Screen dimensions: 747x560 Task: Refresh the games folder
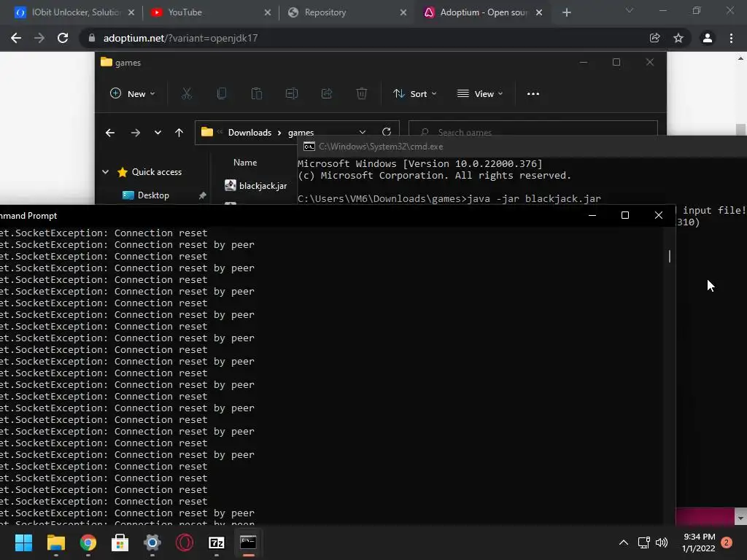387,132
